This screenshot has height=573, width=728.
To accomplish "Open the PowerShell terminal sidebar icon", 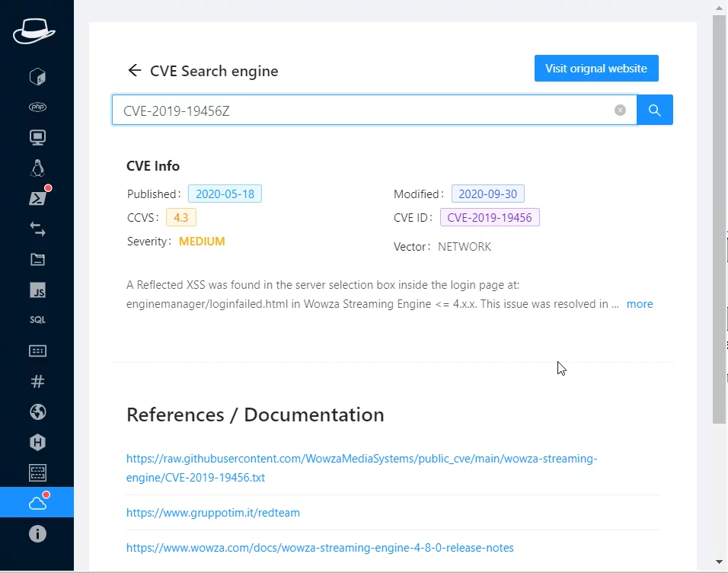I will [37, 198].
